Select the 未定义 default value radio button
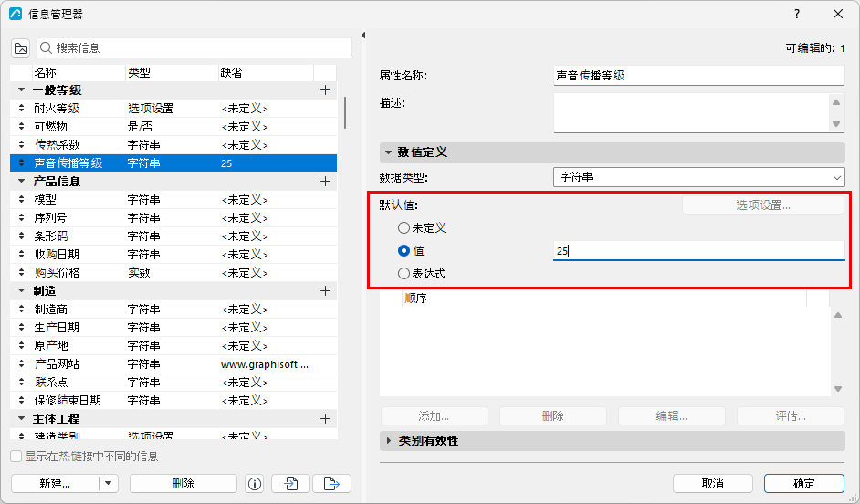Viewport: 860px width, 504px height. tap(404, 227)
